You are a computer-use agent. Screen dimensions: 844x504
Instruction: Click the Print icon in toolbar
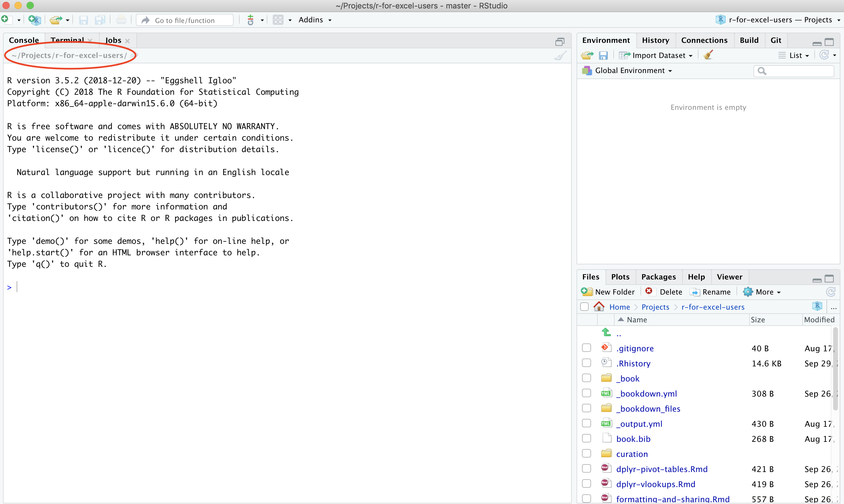(x=121, y=20)
